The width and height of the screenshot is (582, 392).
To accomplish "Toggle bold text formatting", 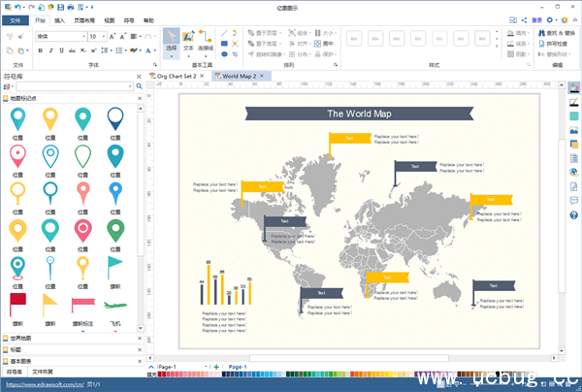I will pos(40,51).
